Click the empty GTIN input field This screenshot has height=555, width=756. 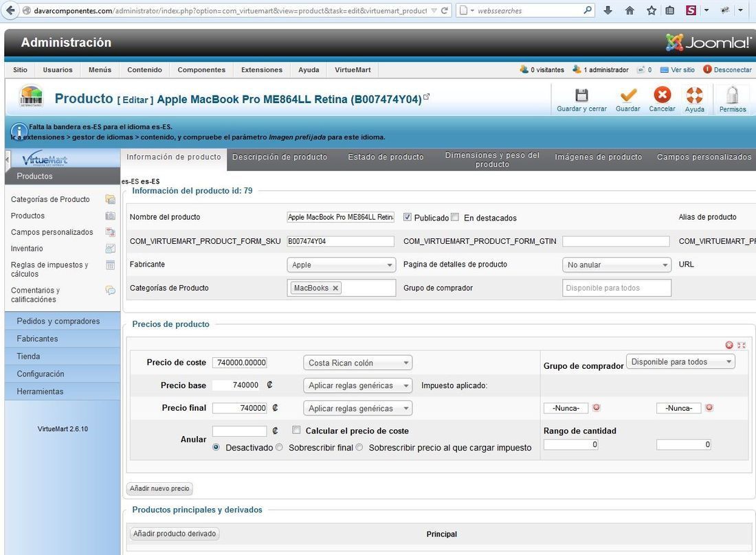click(x=616, y=241)
